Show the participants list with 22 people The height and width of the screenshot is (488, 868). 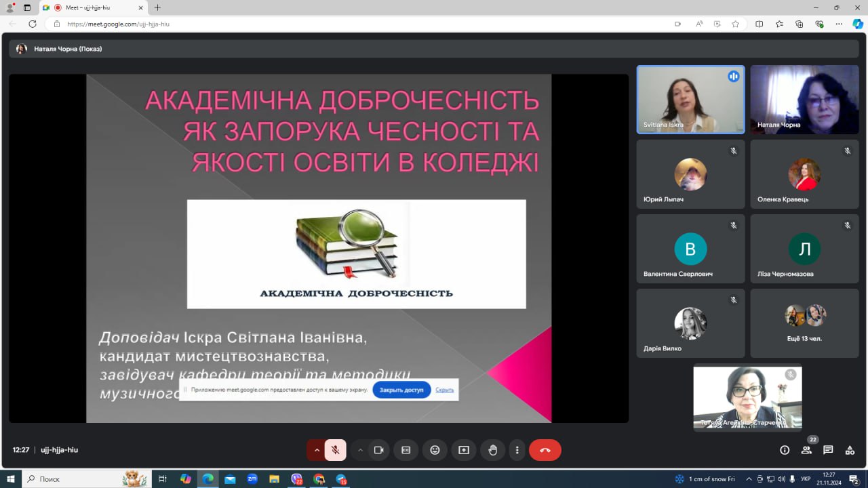click(x=806, y=450)
